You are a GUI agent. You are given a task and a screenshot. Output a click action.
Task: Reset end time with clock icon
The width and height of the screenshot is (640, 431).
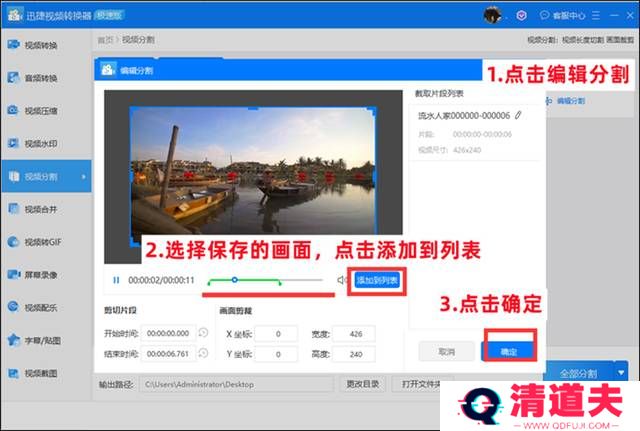[x=203, y=353]
